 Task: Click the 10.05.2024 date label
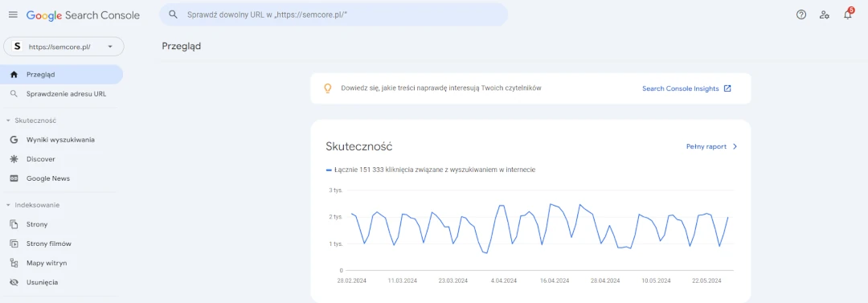click(656, 280)
